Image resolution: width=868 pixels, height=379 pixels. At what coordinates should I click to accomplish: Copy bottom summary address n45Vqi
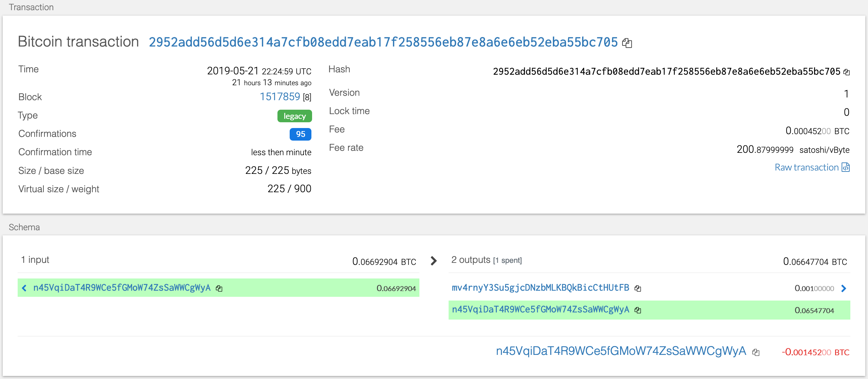756,352
